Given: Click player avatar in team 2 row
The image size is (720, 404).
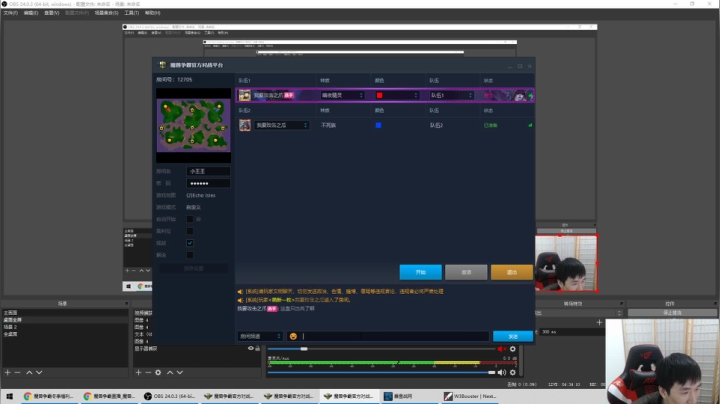Looking at the screenshot, I should (x=245, y=125).
